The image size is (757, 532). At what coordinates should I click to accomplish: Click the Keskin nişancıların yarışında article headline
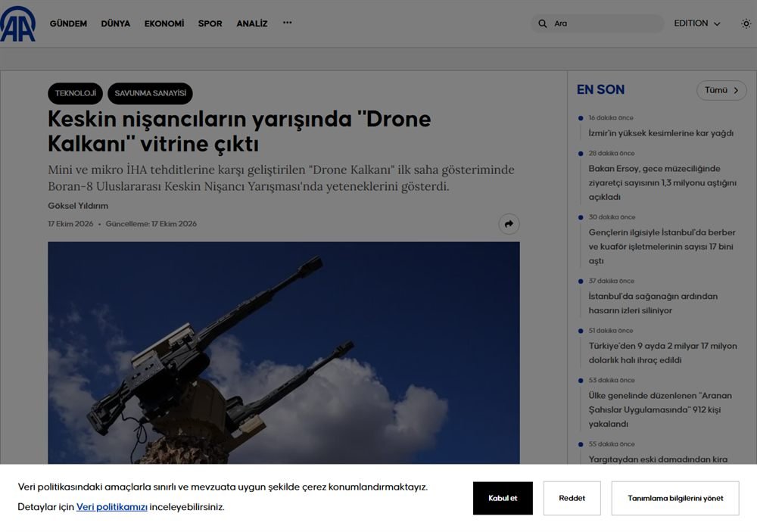(x=239, y=132)
